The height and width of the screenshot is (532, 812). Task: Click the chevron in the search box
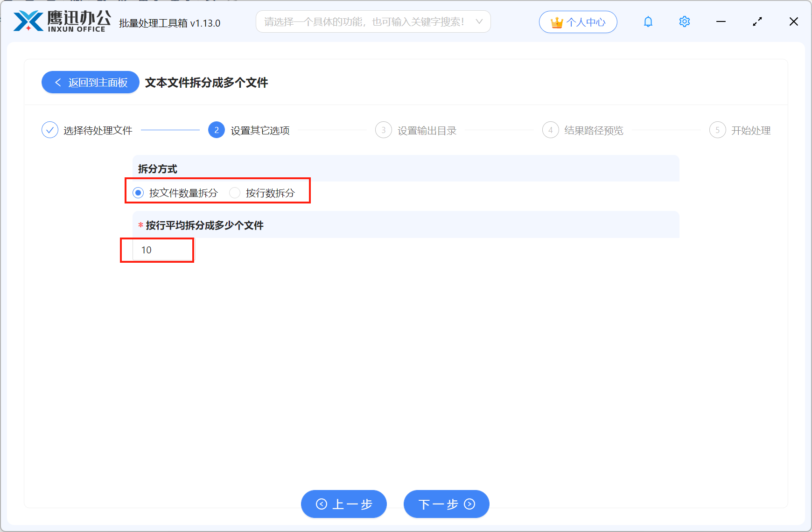(x=479, y=21)
